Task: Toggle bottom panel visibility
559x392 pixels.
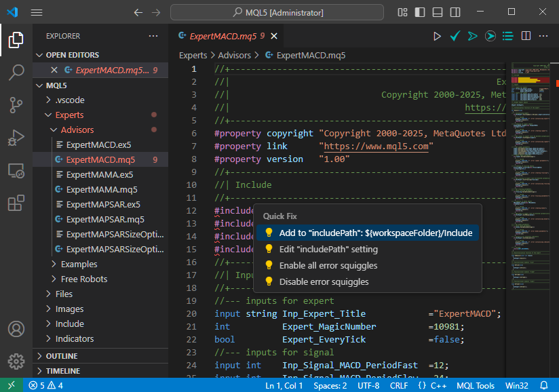Action: (x=438, y=12)
